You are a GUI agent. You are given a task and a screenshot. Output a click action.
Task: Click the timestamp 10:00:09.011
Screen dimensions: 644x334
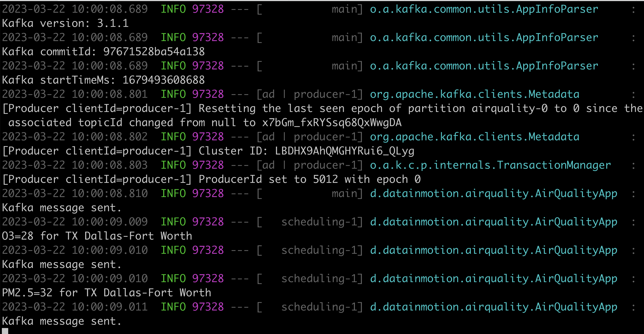[x=109, y=307]
